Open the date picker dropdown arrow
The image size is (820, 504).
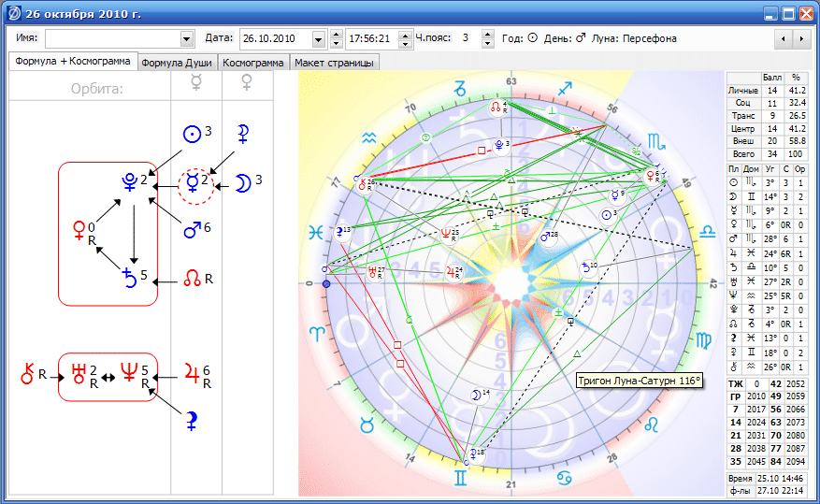pos(318,38)
